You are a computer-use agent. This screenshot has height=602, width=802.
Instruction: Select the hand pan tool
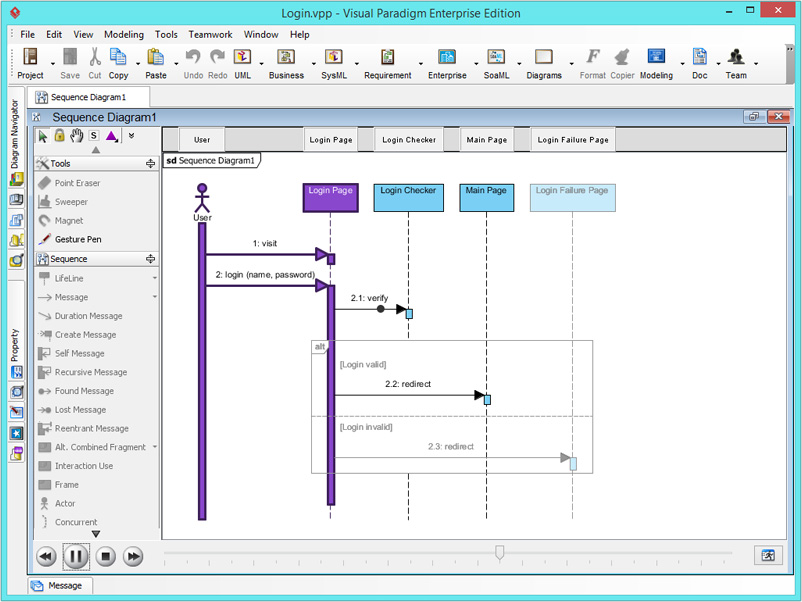(x=77, y=136)
